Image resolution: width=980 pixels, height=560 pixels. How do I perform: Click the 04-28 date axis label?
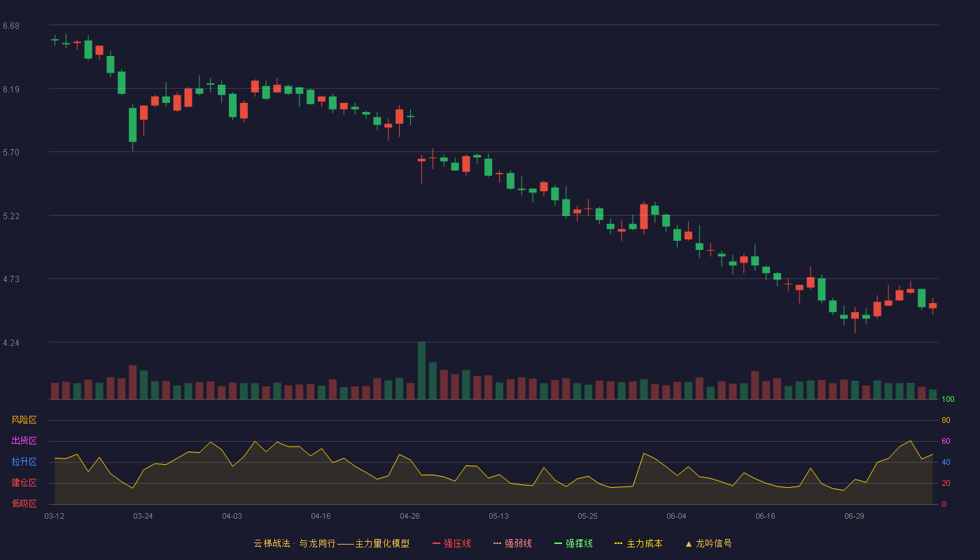pos(409,516)
